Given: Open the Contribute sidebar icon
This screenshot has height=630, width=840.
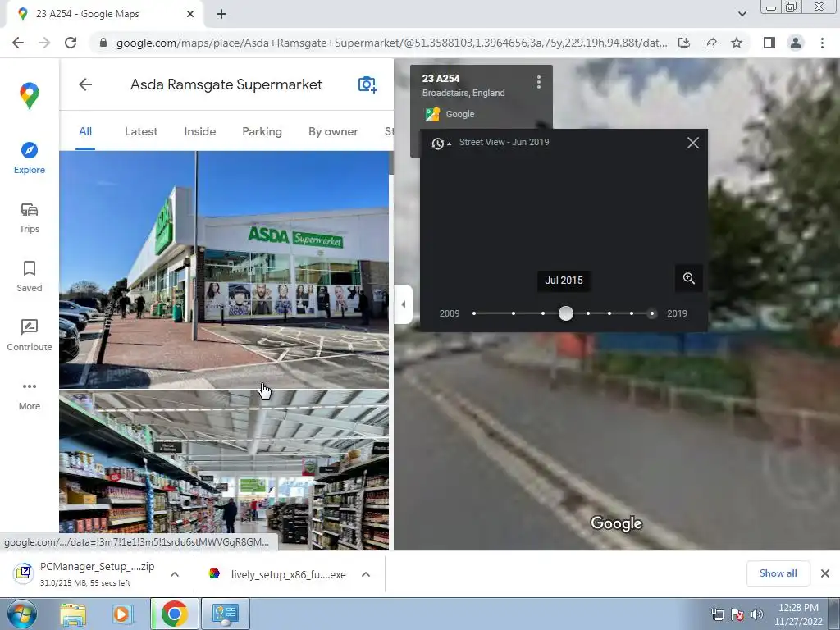Looking at the screenshot, I should (30, 326).
